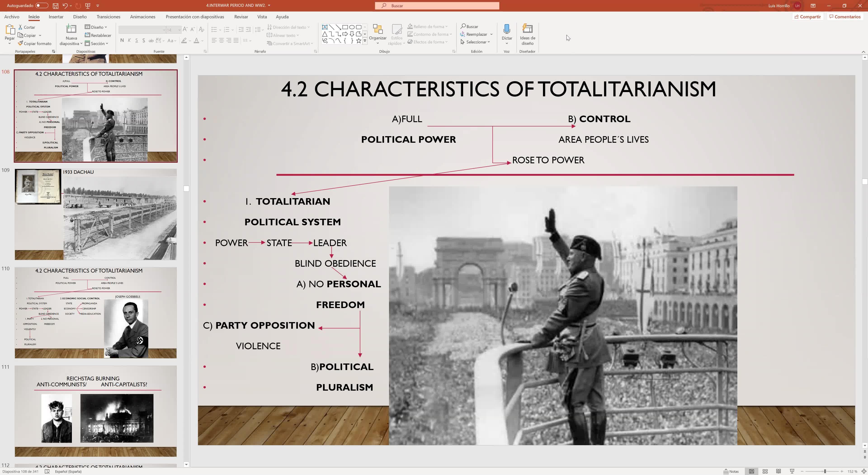Open the Transiciones tab

click(x=108, y=17)
